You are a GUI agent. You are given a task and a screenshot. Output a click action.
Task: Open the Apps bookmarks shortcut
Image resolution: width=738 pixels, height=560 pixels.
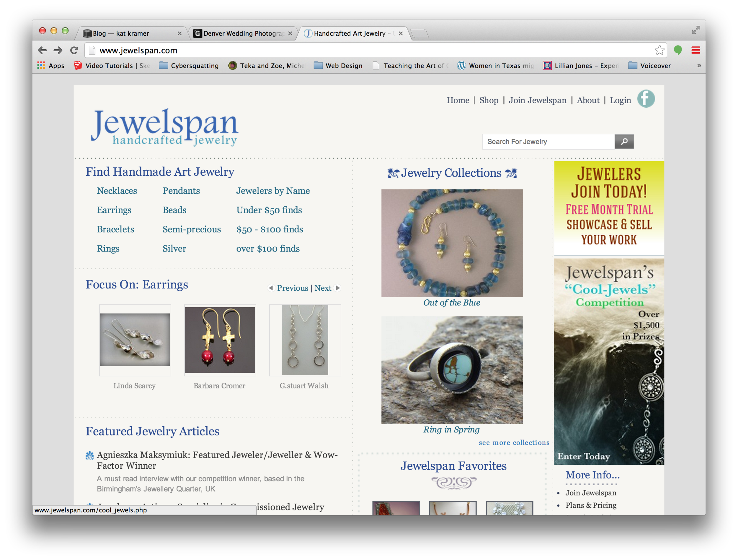(51, 66)
